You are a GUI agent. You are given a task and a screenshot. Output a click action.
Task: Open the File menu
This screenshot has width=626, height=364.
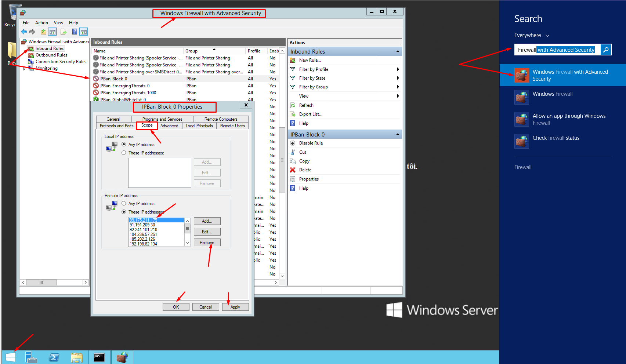26,23
